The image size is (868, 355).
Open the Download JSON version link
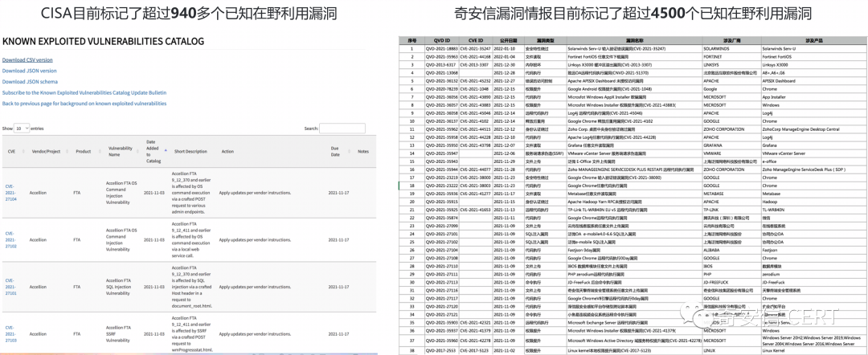tap(30, 71)
